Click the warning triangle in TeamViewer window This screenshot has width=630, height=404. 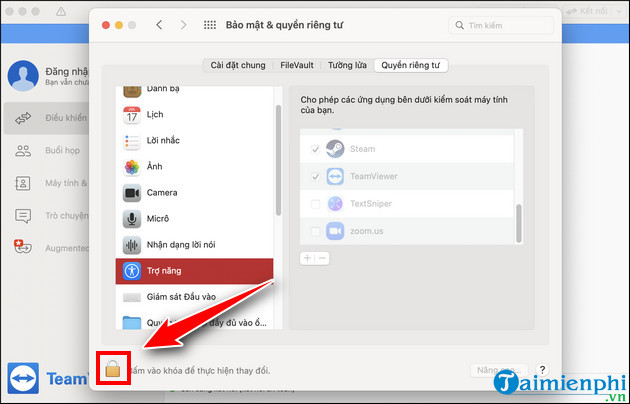click(61, 12)
